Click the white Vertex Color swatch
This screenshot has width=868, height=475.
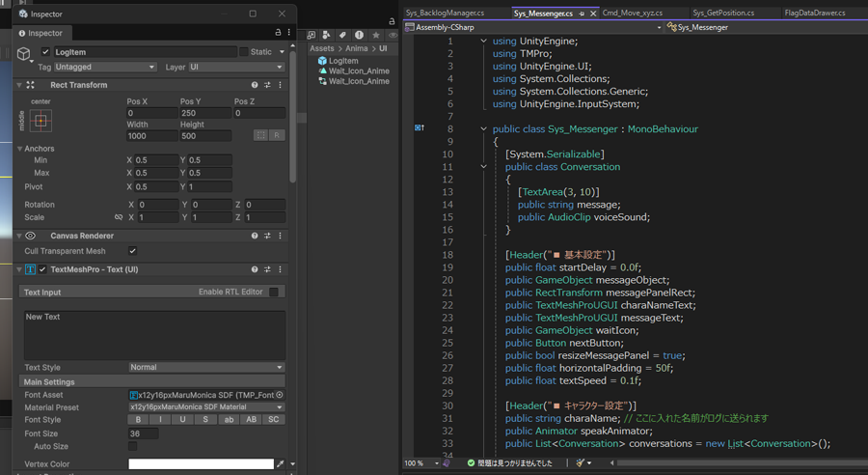coord(200,464)
